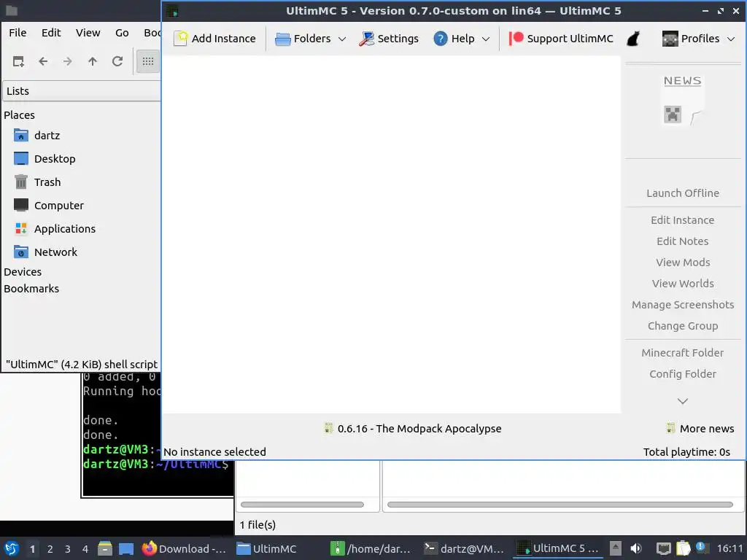Launch file manager from panel icon
Viewport: 747px width, 560px height.
(105, 548)
